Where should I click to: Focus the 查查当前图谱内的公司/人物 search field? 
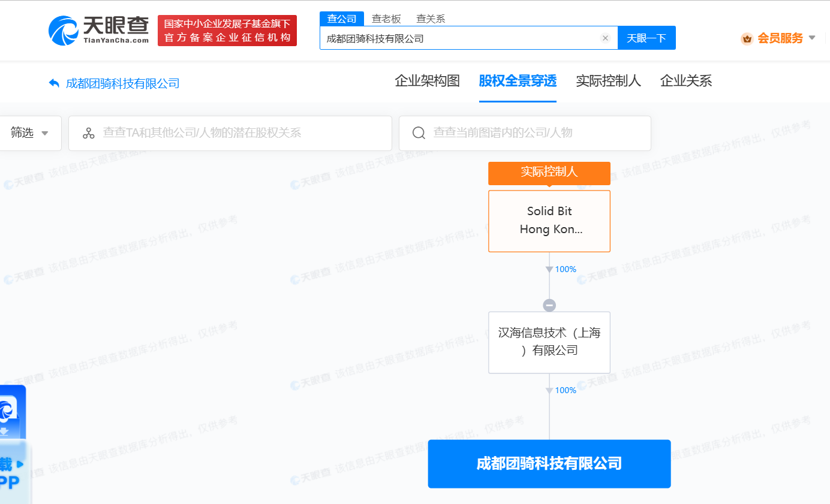pos(525,133)
